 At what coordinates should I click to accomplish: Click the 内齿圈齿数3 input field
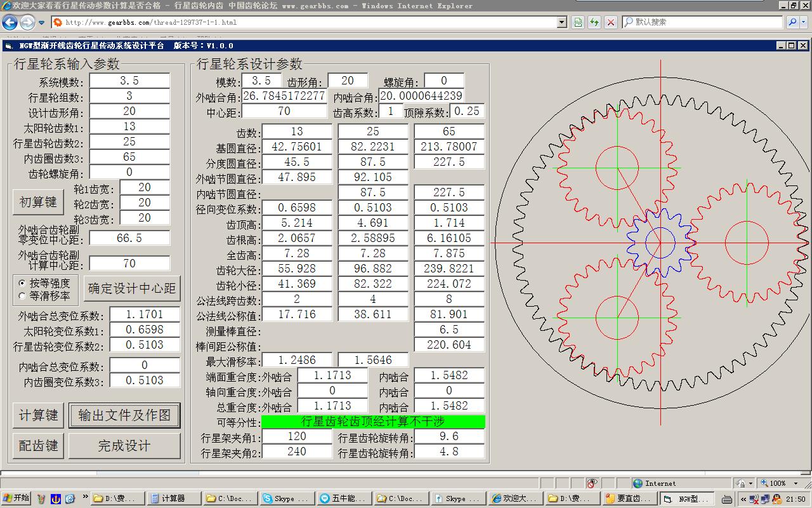129,157
